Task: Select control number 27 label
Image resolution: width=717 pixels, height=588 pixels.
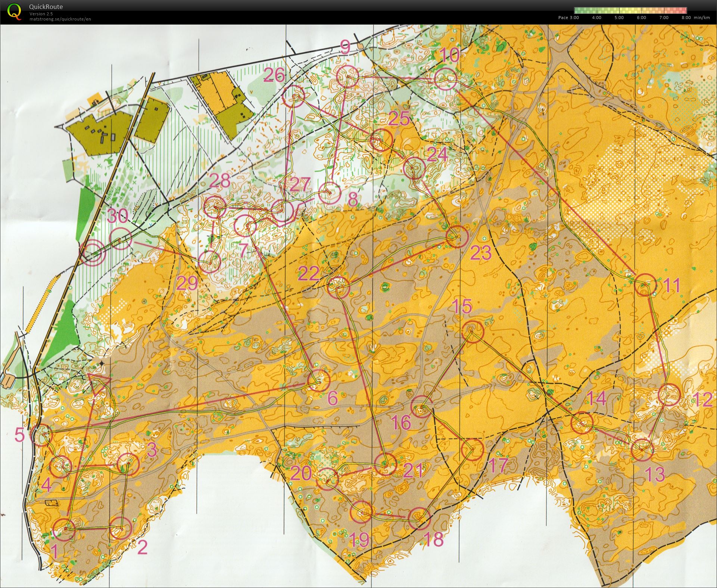Action: [x=300, y=185]
